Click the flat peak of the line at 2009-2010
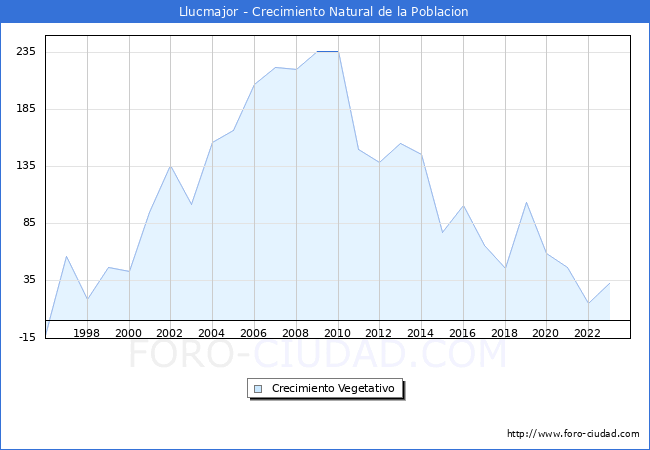650x450 pixels. [327, 51]
